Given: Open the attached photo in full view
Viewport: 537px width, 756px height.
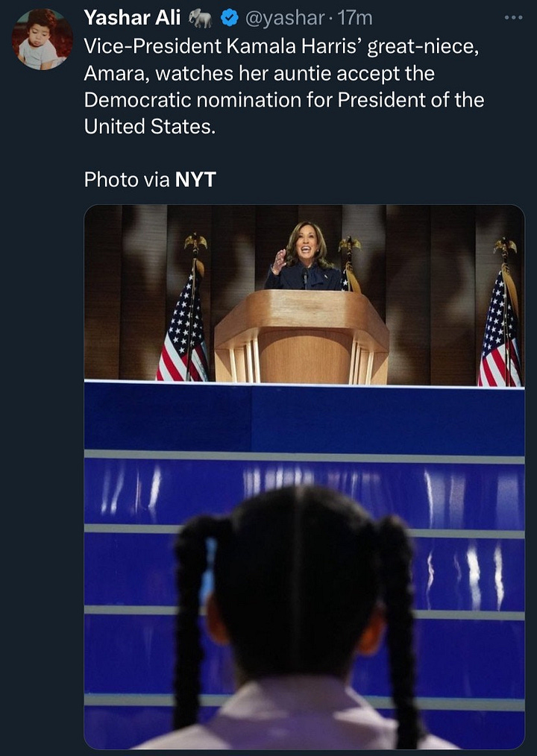Looking at the screenshot, I should point(304,477).
